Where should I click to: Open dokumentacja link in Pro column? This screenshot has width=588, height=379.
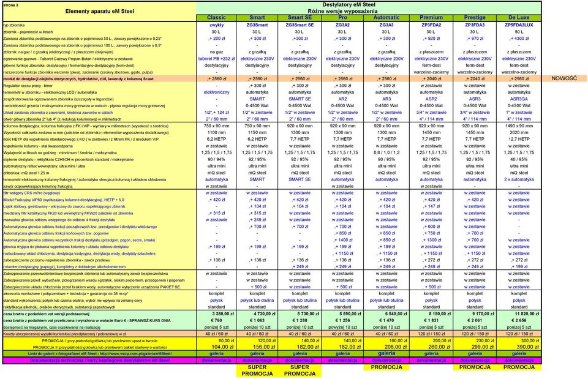pos(342,360)
